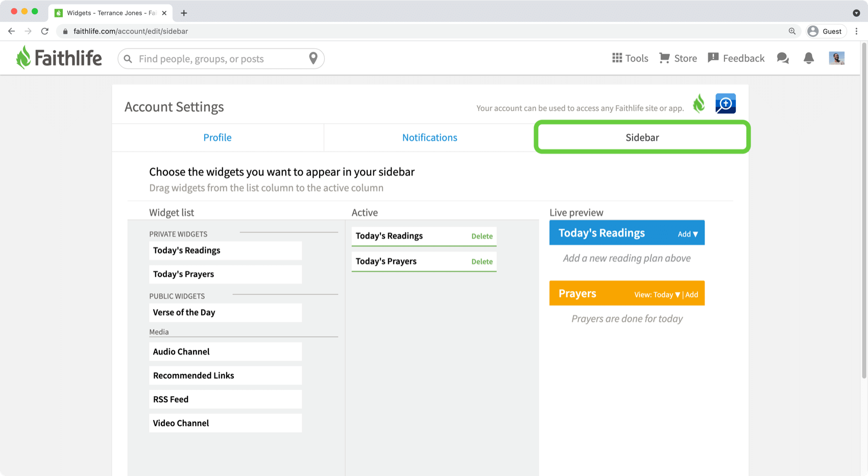
Task: Open the Guest browser profile menu
Action: tap(826, 31)
